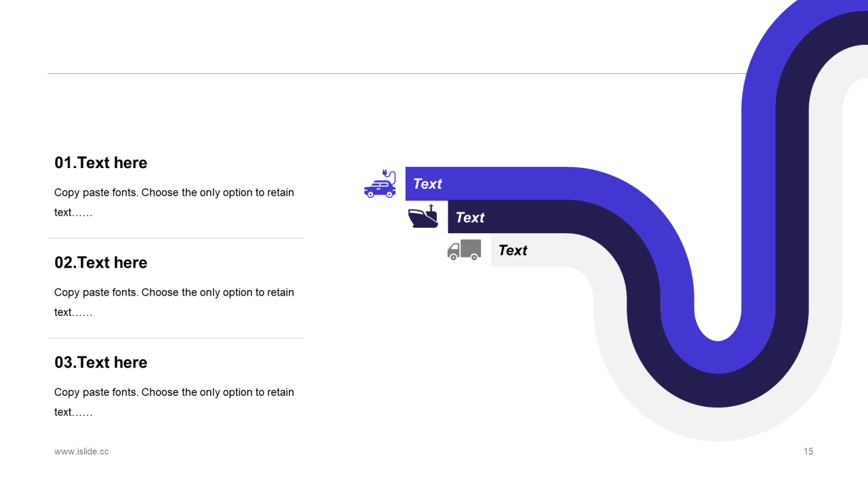Select the bright blue curved band shape

tap(678, 271)
